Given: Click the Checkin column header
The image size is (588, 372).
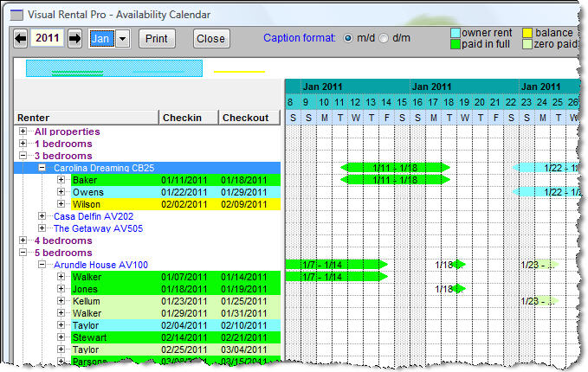Looking at the screenshot, I should [189, 118].
